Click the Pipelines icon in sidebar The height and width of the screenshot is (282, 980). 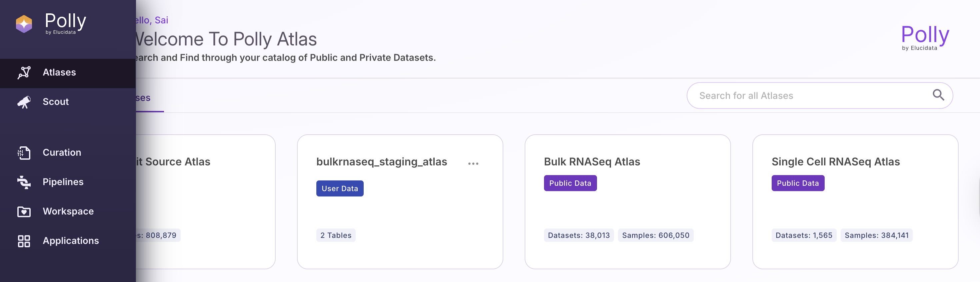point(24,182)
